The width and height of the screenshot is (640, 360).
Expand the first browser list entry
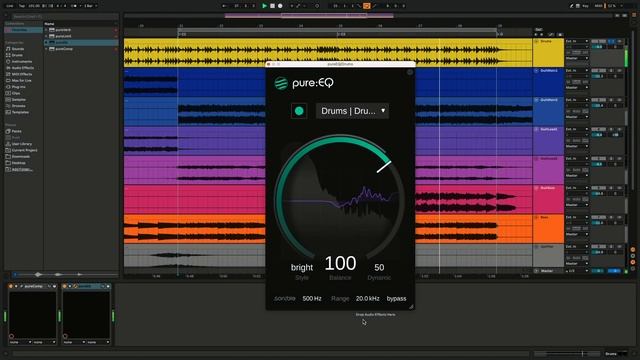(46, 30)
